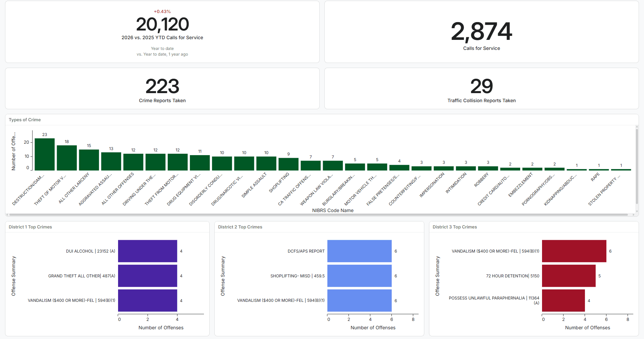Viewport: 644px width, 339px height.
Task: Select the SHOPLIFTING- MISD bar in District 2
Action: point(359,276)
